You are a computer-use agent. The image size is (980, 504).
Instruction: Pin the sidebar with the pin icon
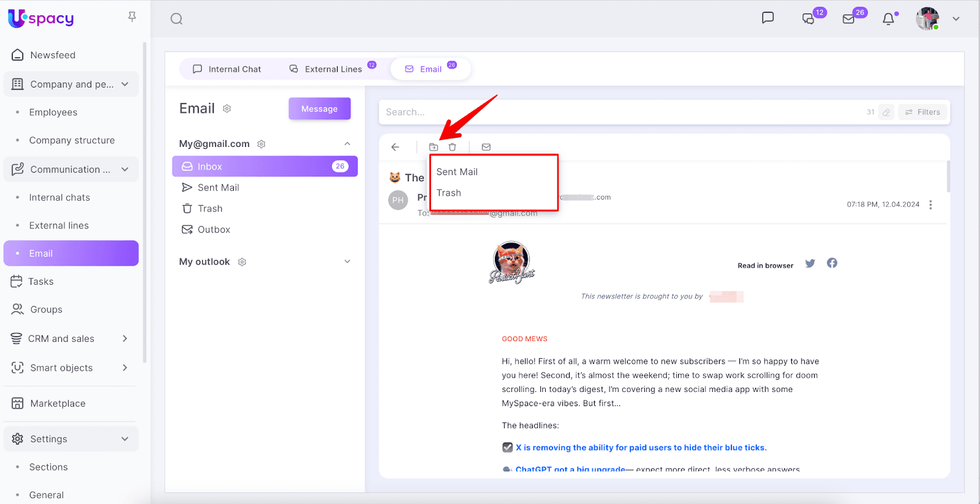132,17
